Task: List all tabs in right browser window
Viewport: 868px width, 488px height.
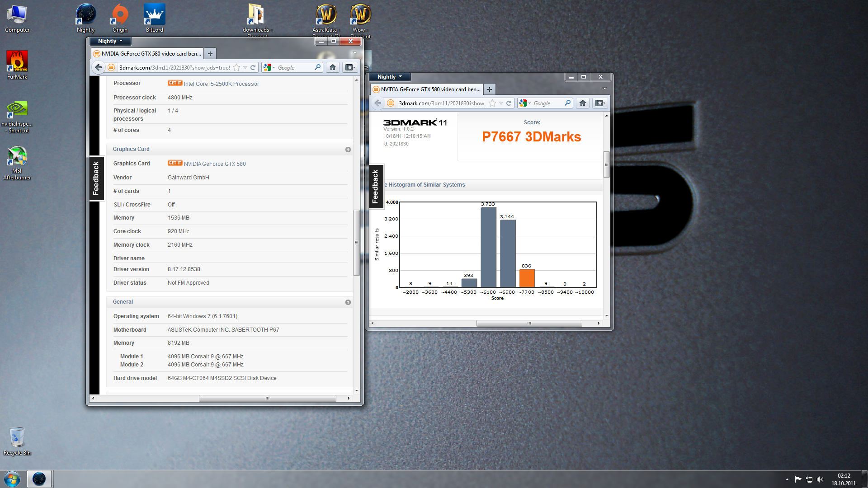Action: [x=604, y=89]
